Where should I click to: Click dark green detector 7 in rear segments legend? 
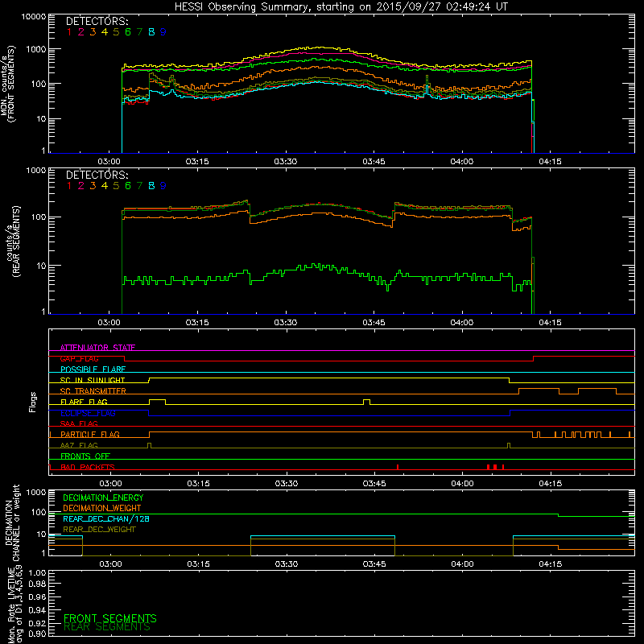click(139, 186)
